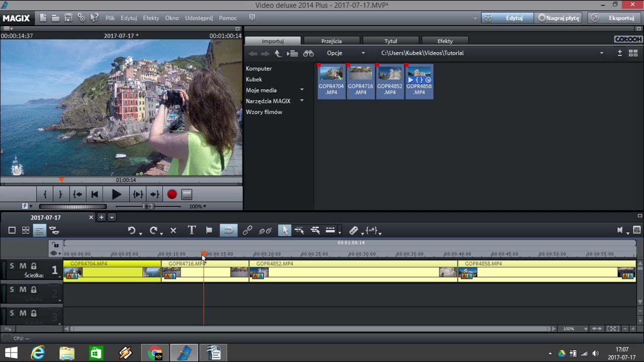Open the Title editor T icon

click(x=192, y=230)
